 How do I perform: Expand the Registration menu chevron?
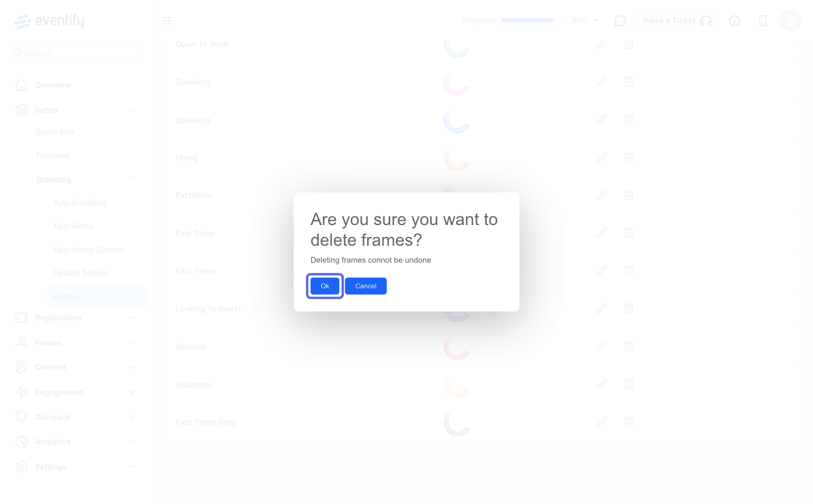tap(131, 318)
